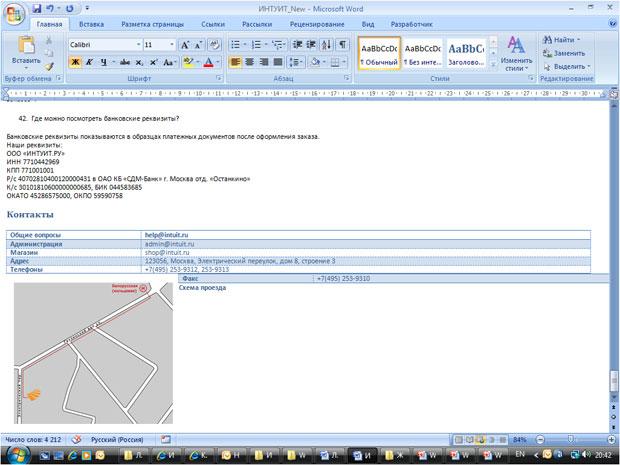The height and width of the screenshot is (465, 620).
Task: Toggle show paragraph marks (¶)
Action: pyautogui.click(x=343, y=45)
